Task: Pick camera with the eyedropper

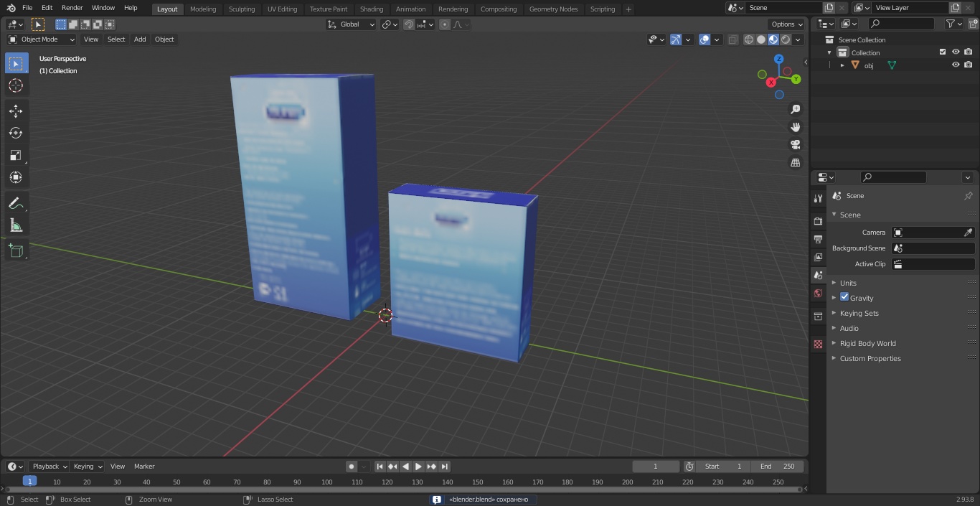Action: click(x=968, y=233)
